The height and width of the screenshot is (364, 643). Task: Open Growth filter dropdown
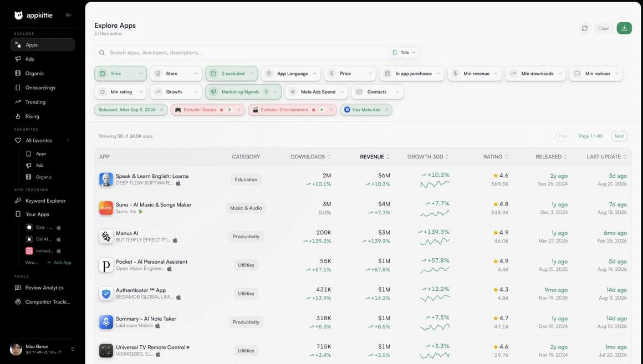pyautogui.click(x=176, y=92)
